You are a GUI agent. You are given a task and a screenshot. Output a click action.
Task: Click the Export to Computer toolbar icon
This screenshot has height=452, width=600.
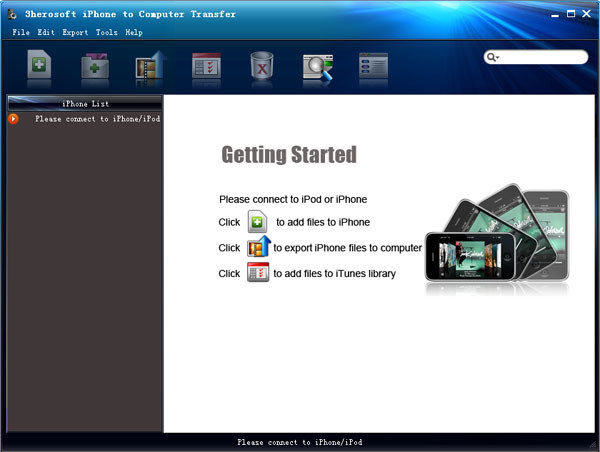pos(151,64)
